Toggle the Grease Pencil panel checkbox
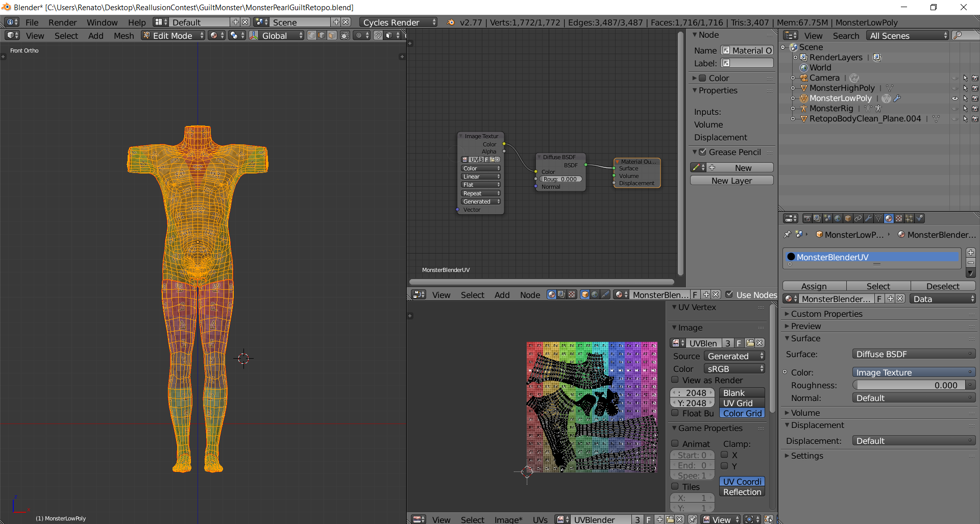Viewport: 980px width, 524px height. pyautogui.click(x=703, y=152)
